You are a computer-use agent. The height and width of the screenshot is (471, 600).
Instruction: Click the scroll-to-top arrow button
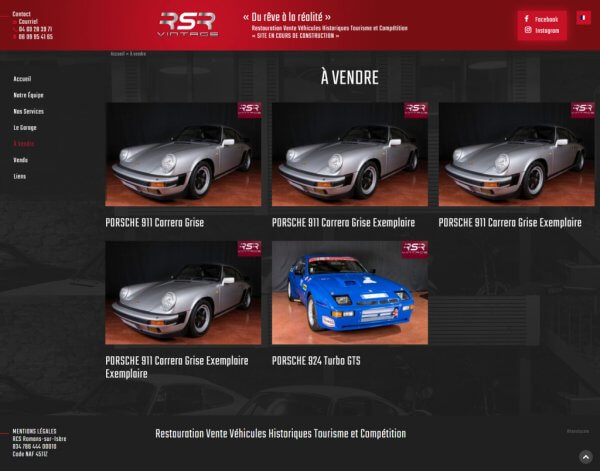tap(585, 456)
